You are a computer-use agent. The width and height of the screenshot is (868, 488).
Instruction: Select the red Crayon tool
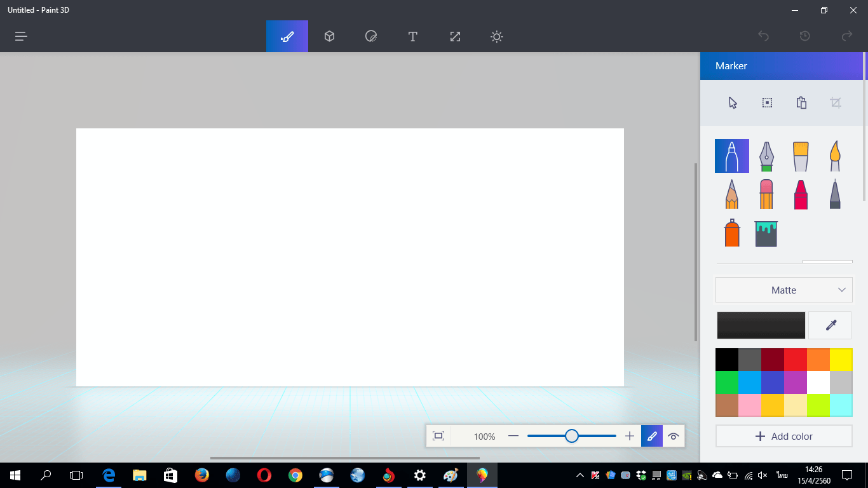point(801,194)
